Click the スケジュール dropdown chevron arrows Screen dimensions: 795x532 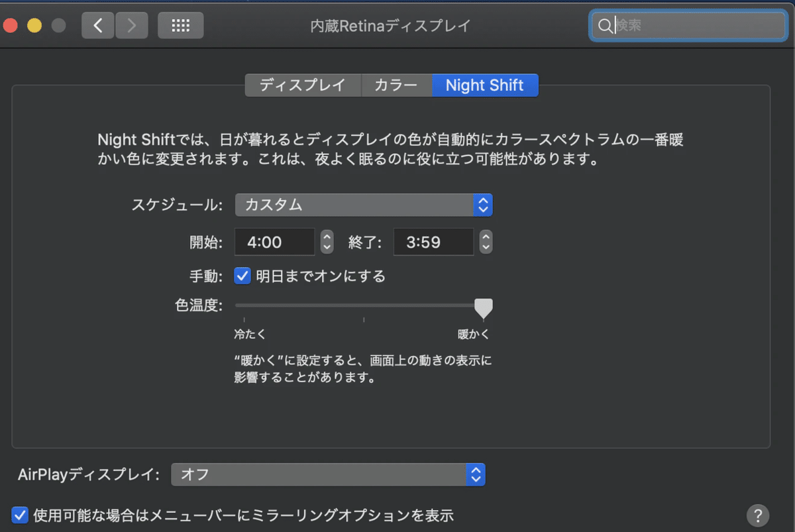point(484,205)
